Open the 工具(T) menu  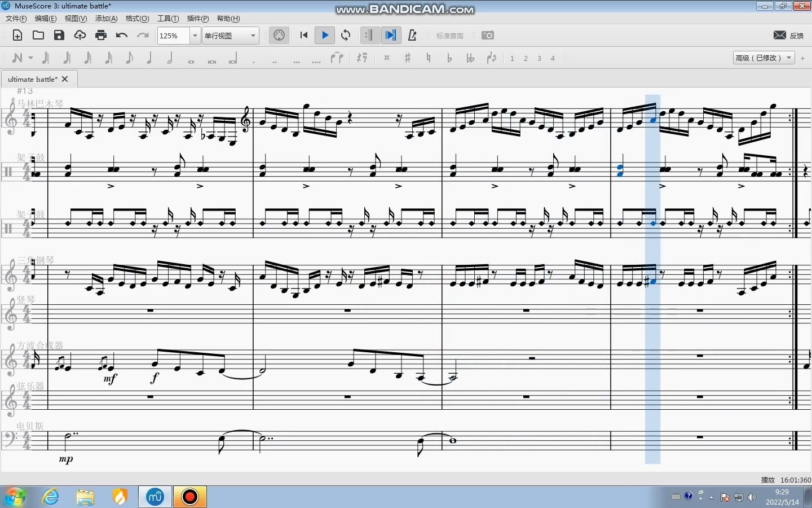tap(168, 19)
